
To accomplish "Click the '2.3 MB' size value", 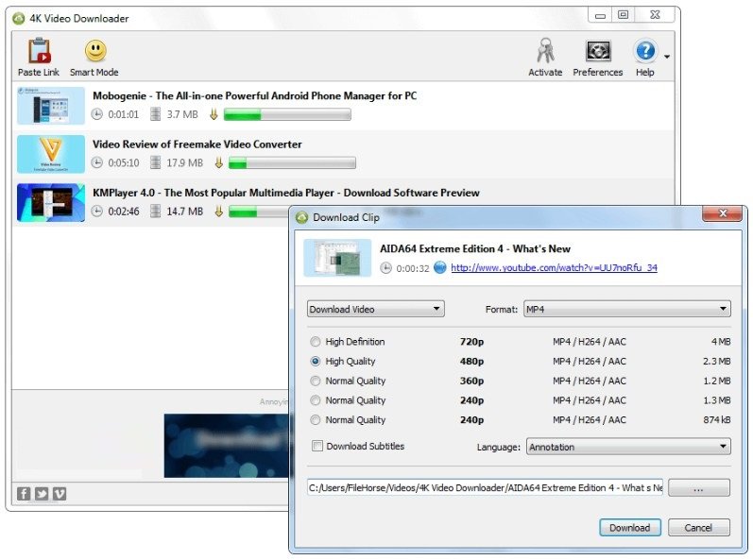I will (717, 361).
